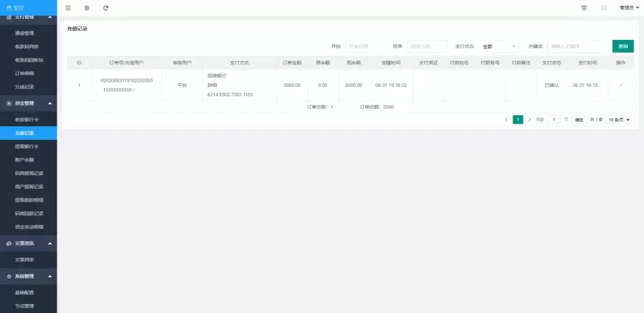Click the globe website icon in header

[x=87, y=8]
